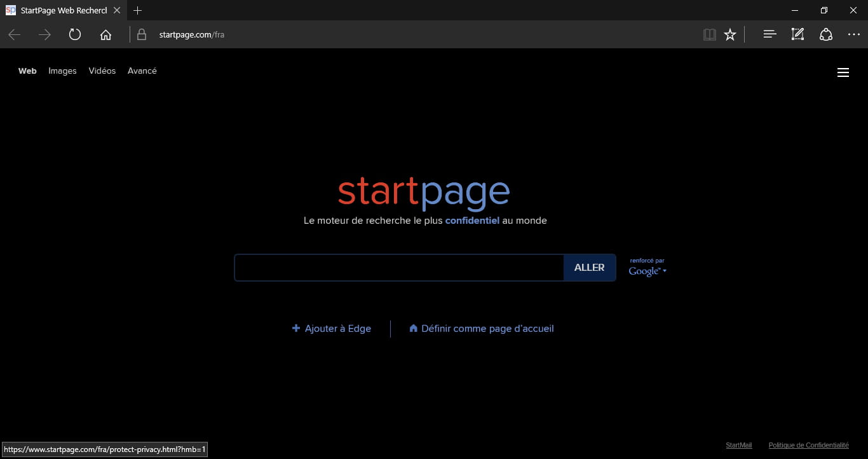
Task: Open the StartMail footer link
Action: [738, 446]
